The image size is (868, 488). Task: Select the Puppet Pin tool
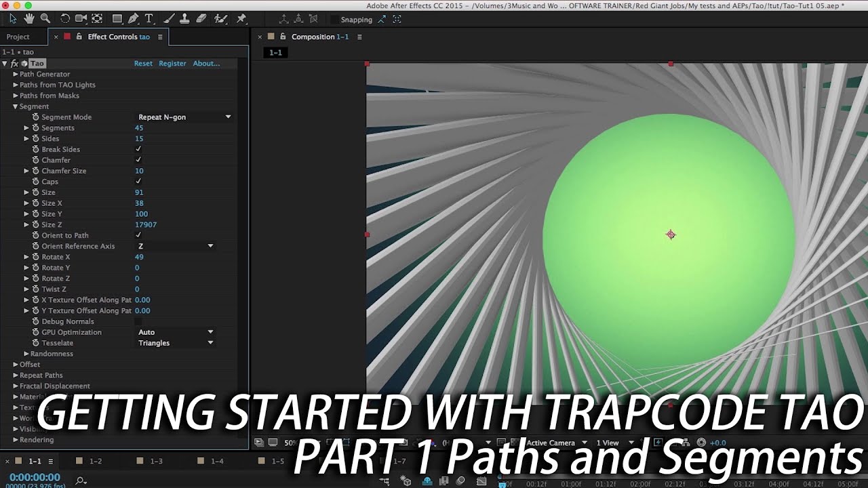[241, 19]
